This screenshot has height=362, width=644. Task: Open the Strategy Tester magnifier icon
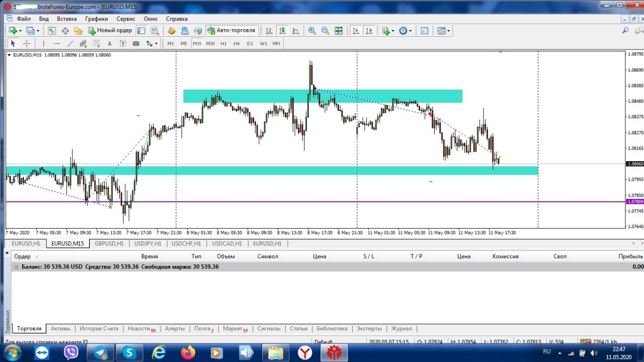pyautogui.click(x=155, y=31)
